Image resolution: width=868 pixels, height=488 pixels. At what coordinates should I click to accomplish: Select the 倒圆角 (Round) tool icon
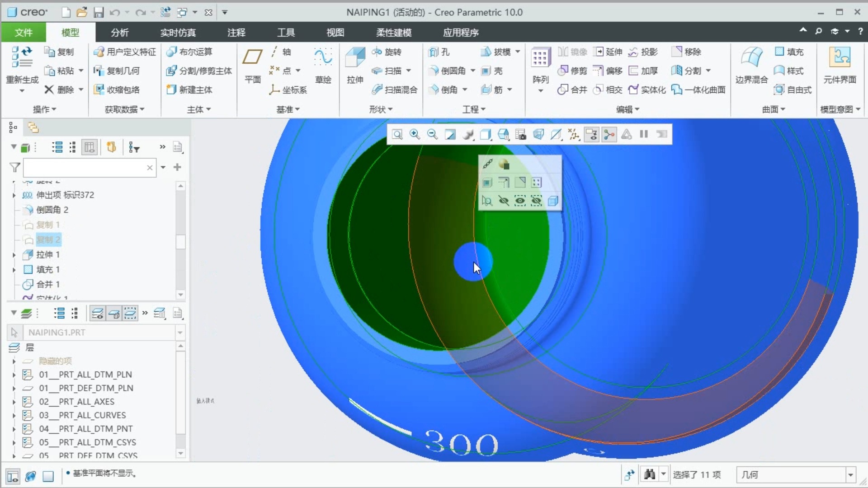click(433, 70)
